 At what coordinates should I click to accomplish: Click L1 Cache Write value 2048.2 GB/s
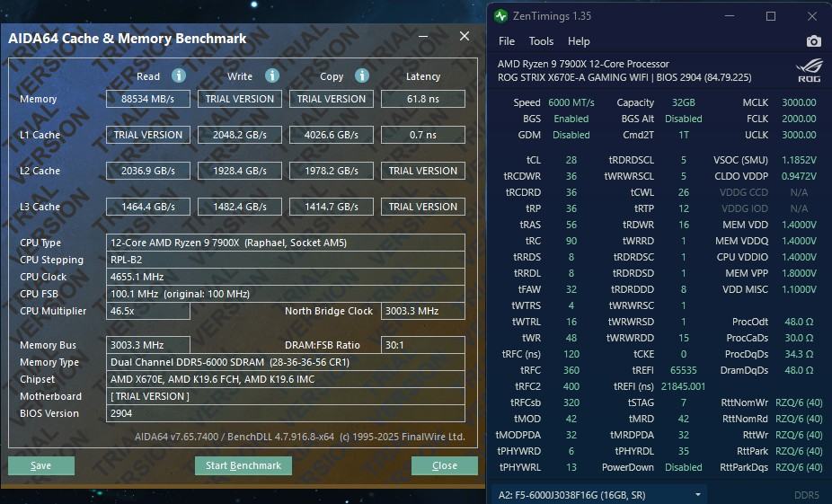[240, 135]
